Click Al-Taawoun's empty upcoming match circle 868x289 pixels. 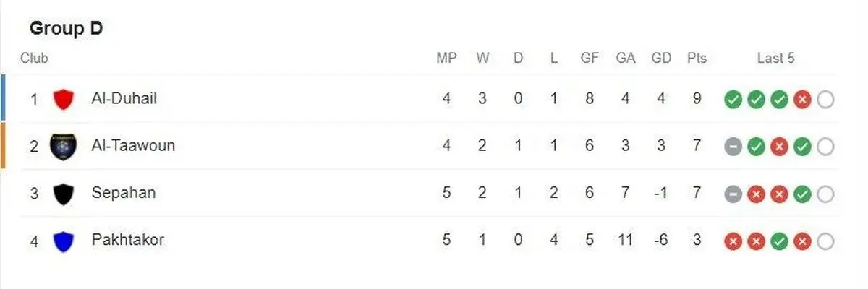[825, 147]
